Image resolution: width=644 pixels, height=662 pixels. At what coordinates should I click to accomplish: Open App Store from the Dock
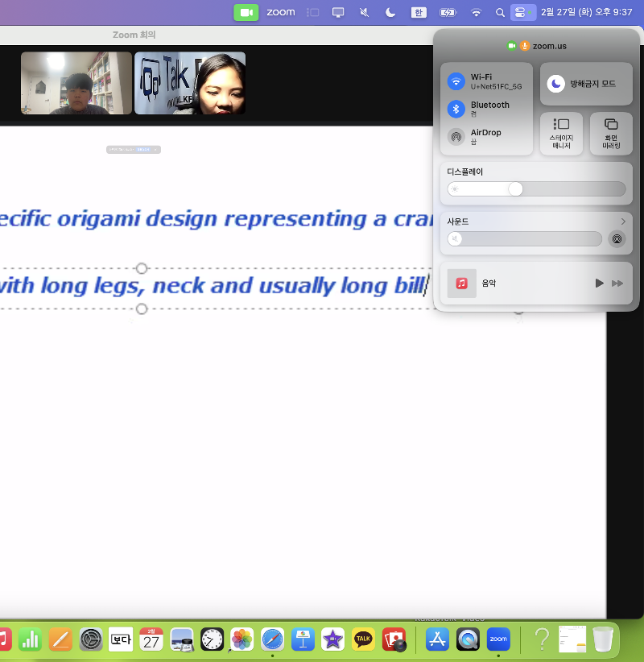437,639
